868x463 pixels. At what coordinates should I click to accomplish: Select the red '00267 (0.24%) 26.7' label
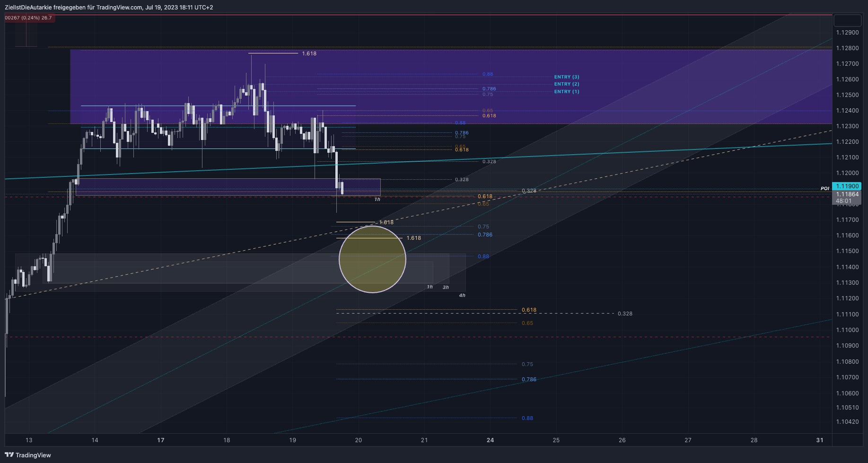tap(29, 18)
